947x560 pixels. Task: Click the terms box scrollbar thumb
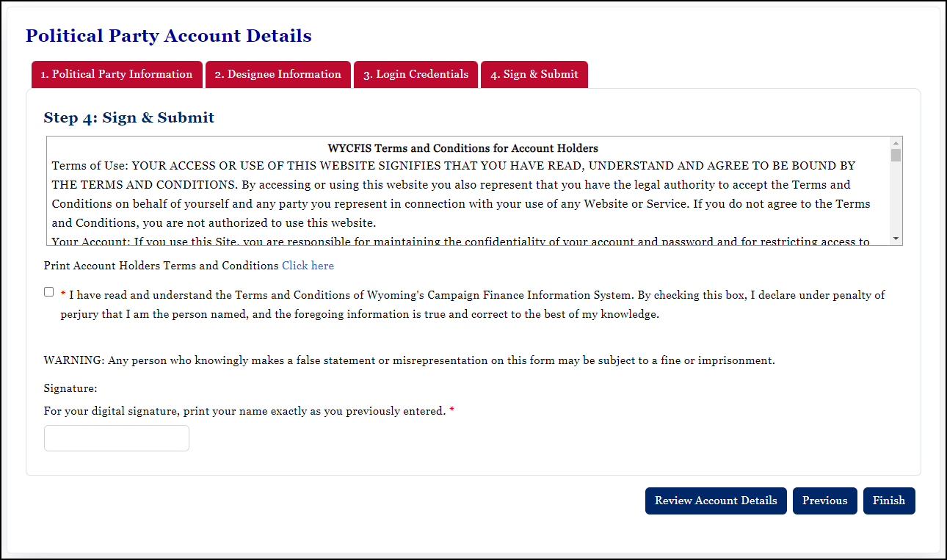pyautogui.click(x=896, y=155)
